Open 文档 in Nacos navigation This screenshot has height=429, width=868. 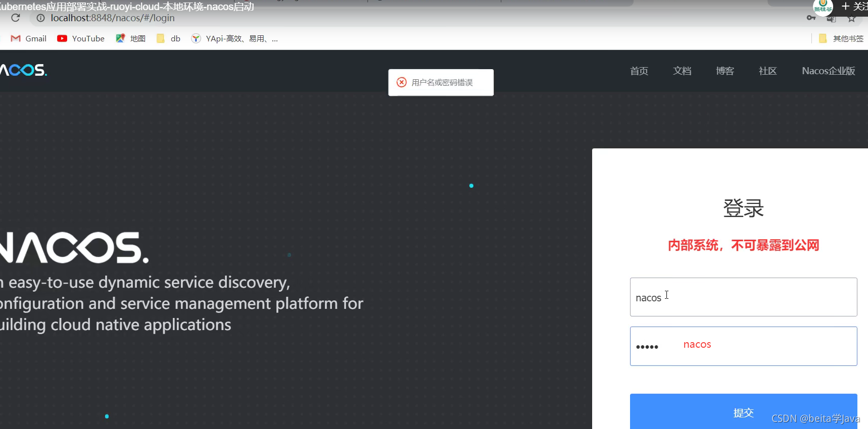click(682, 71)
